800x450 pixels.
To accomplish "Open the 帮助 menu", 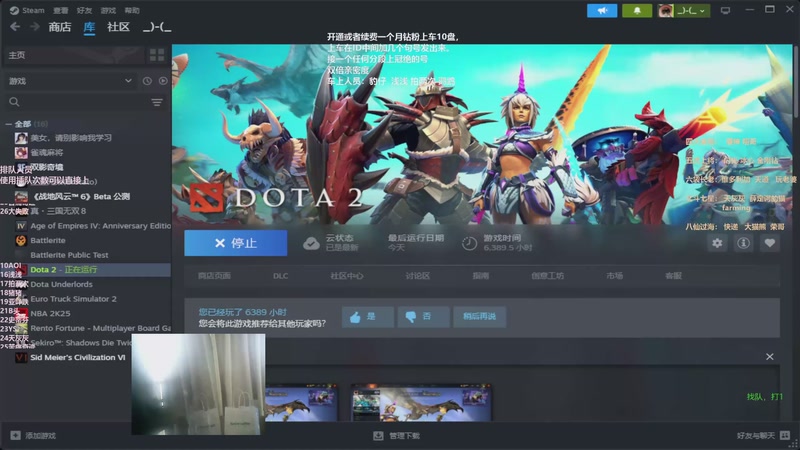I will pyautogui.click(x=132, y=10).
